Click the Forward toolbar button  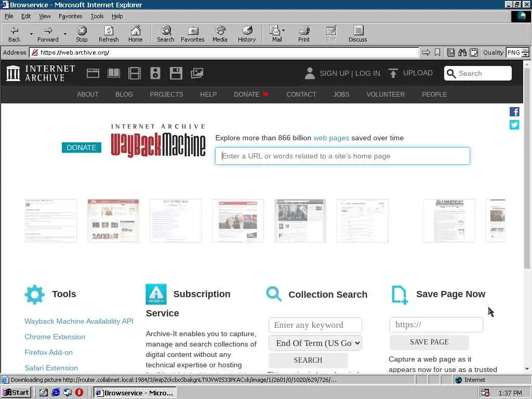48,34
